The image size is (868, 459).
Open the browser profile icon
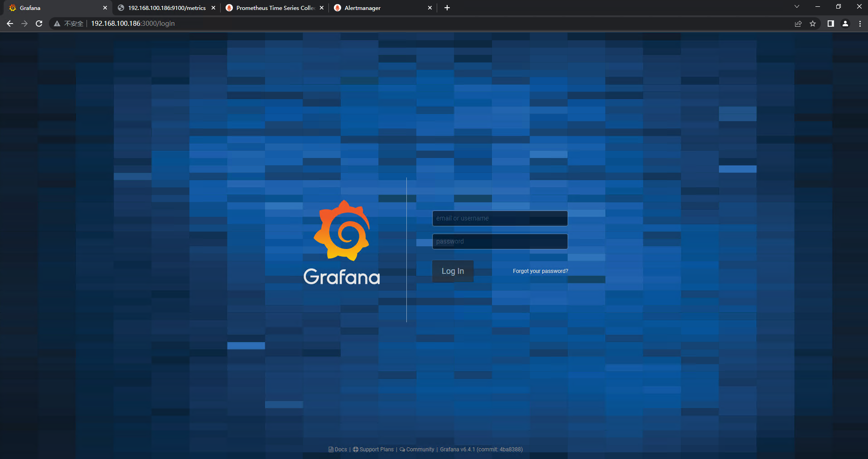click(845, 24)
